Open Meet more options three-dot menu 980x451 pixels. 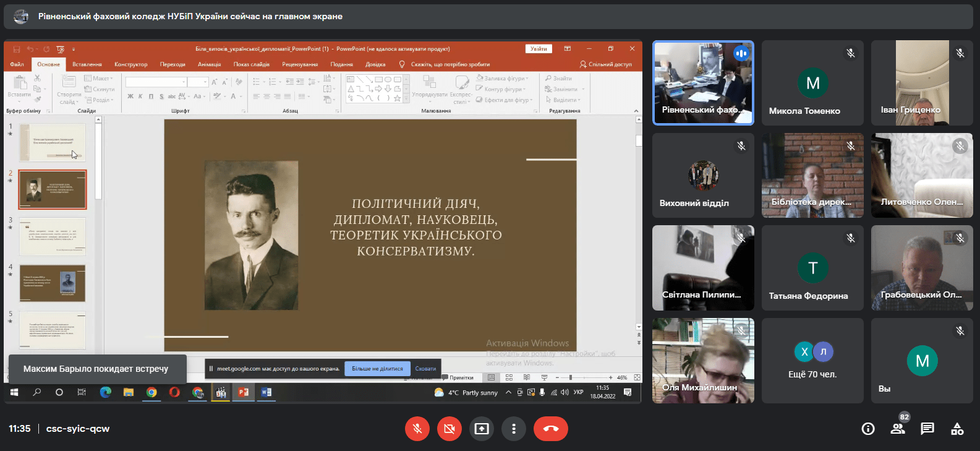pyautogui.click(x=514, y=429)
